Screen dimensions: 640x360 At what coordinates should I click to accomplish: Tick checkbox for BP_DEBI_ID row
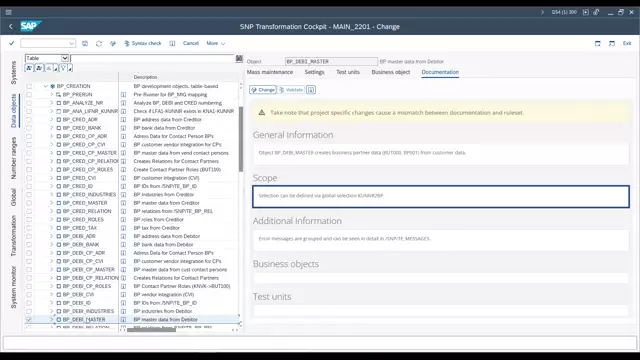pyautogui.click(x=29, y=303)
